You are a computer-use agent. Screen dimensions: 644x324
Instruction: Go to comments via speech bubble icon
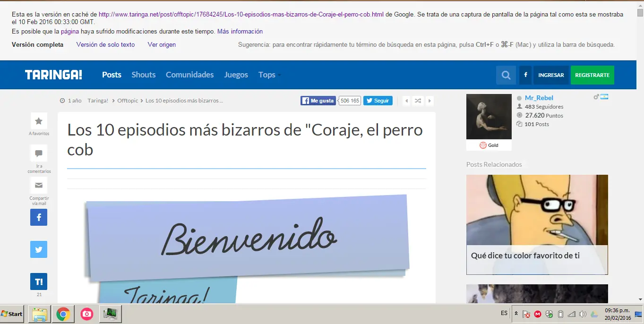39,153
